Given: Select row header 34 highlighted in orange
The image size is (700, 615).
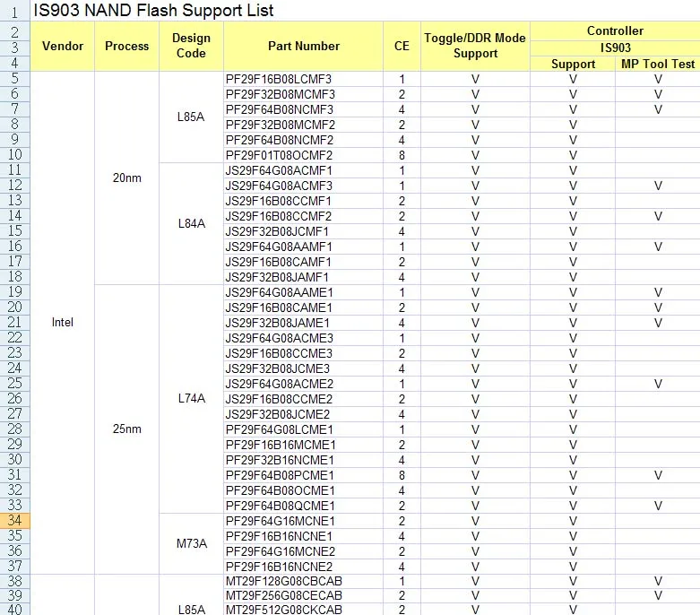Looking at the screenshot, I should pyautogui.click(x=14, y=520).
